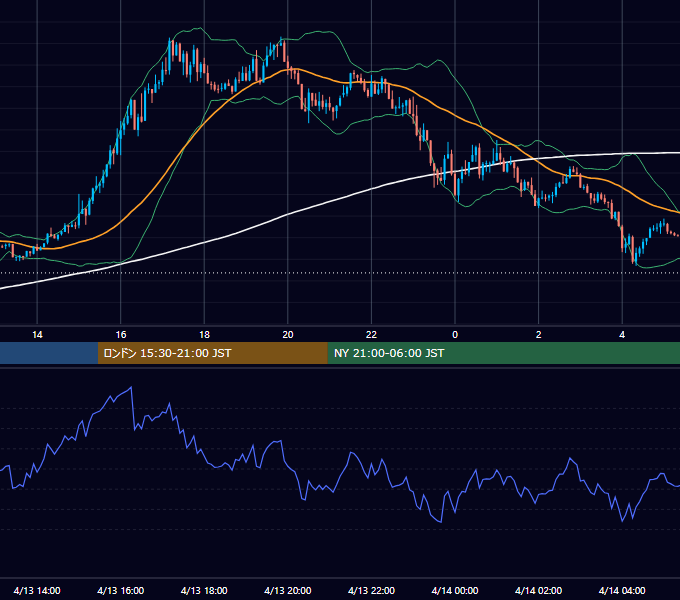
Task: Click the NY 21:00-06:00 JST session bar
Action: (x=503, y=353)
